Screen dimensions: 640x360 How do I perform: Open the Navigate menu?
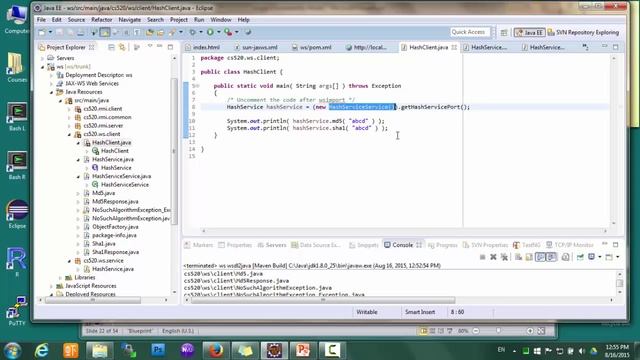point(129,20)
